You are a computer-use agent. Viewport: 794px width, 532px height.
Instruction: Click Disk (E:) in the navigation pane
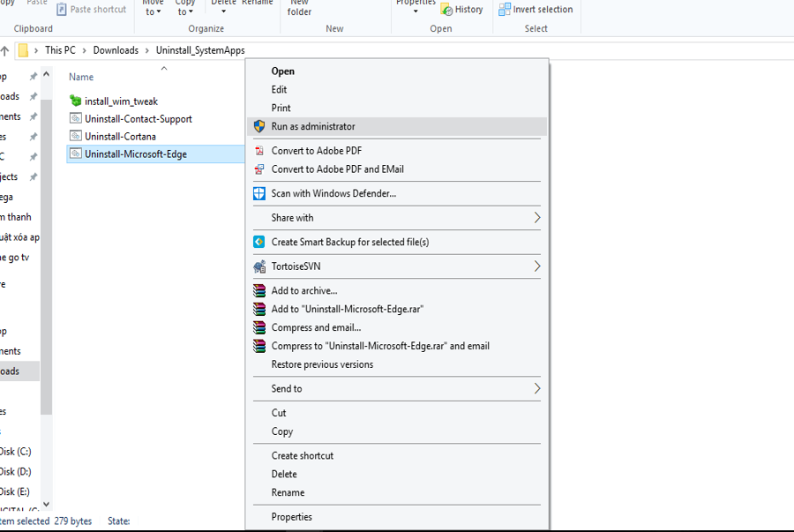pos(15,491)
